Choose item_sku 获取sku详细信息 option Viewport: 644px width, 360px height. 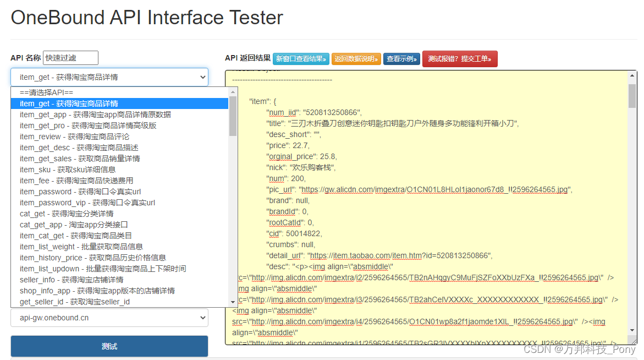click(119, 170)
